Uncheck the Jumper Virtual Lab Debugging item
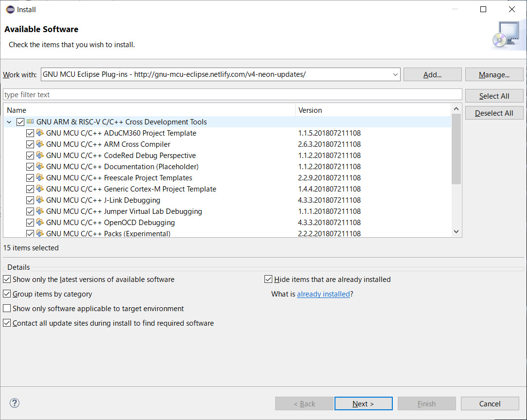Image resolution: width=527 pixels, height=420 pixels. point(30,211)
